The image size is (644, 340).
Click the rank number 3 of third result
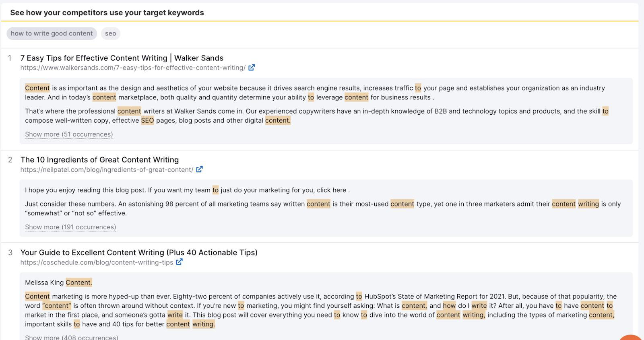pos(10,253)
